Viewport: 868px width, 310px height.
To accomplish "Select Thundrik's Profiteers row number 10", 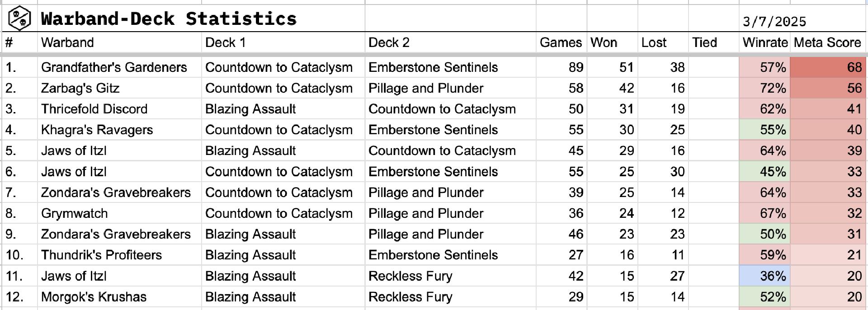I will (x=19, y=255).
